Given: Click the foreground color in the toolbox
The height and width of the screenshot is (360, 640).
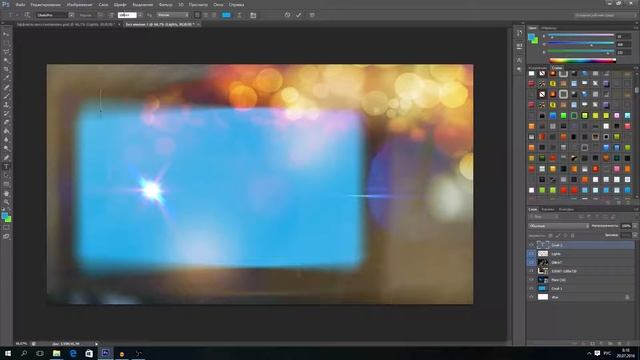Looking at the screenshot, I should click(4, 216).
